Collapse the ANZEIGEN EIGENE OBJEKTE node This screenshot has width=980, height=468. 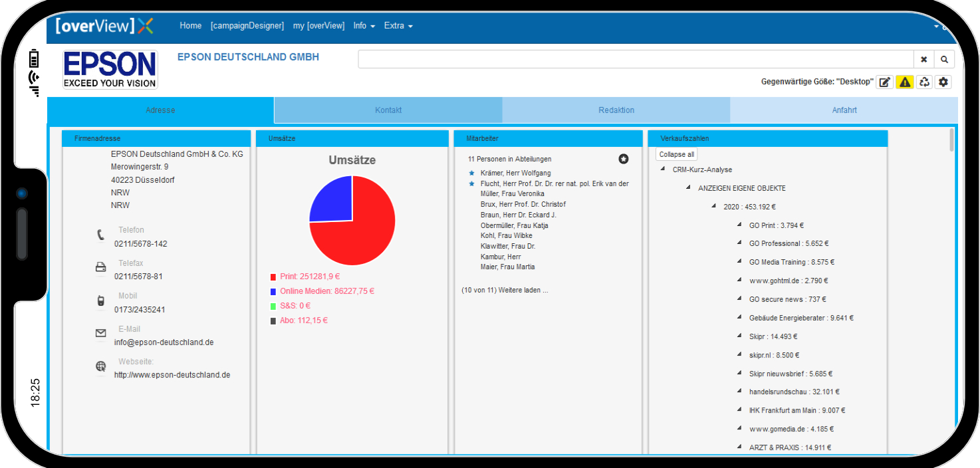tap(688, 188)
